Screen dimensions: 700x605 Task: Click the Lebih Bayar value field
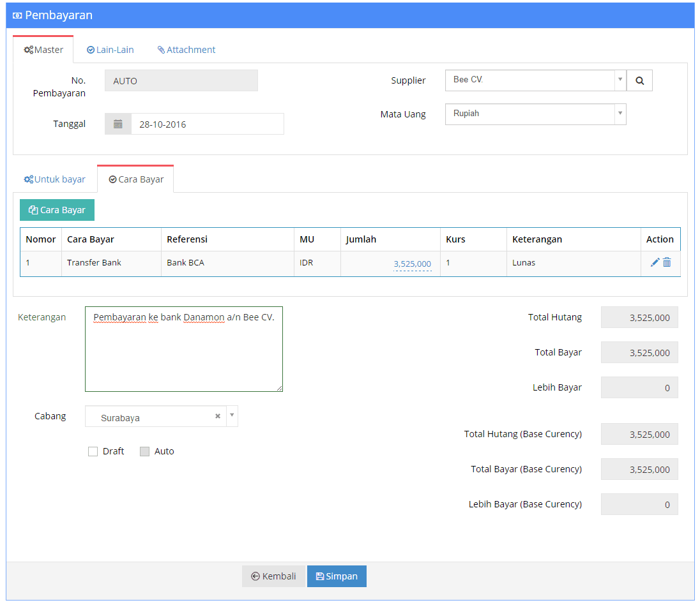[x=639, y=388]
